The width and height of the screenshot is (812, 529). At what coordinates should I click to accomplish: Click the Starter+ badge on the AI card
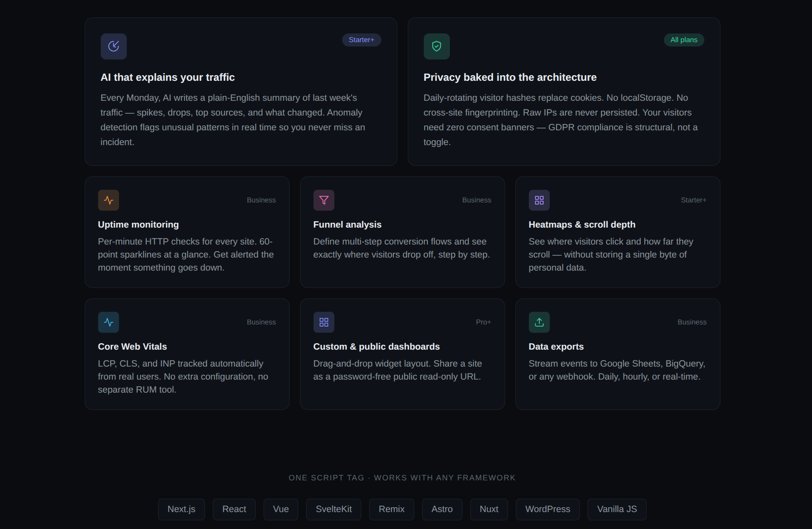[362, 40]
